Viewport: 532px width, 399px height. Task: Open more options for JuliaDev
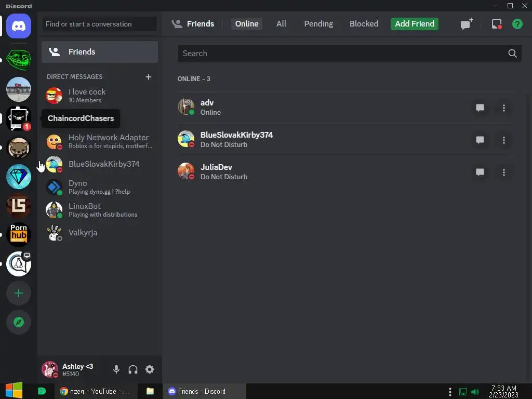(x=504, y=172)
